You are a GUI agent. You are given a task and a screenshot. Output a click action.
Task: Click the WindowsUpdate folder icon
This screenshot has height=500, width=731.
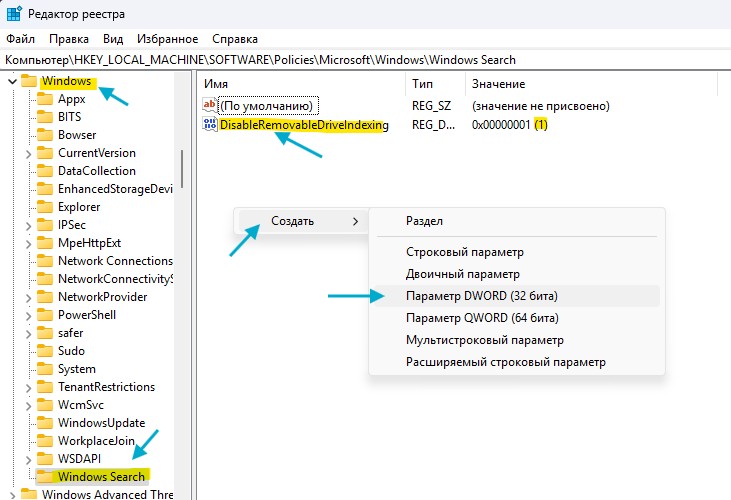coord(45,423)
